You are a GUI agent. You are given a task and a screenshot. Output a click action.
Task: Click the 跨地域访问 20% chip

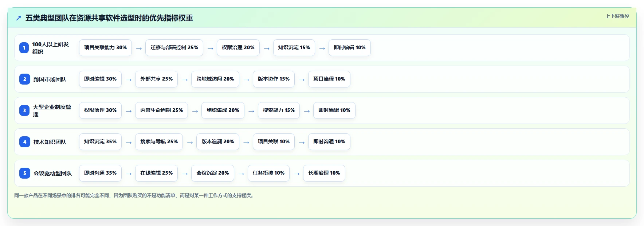[215, 79]
